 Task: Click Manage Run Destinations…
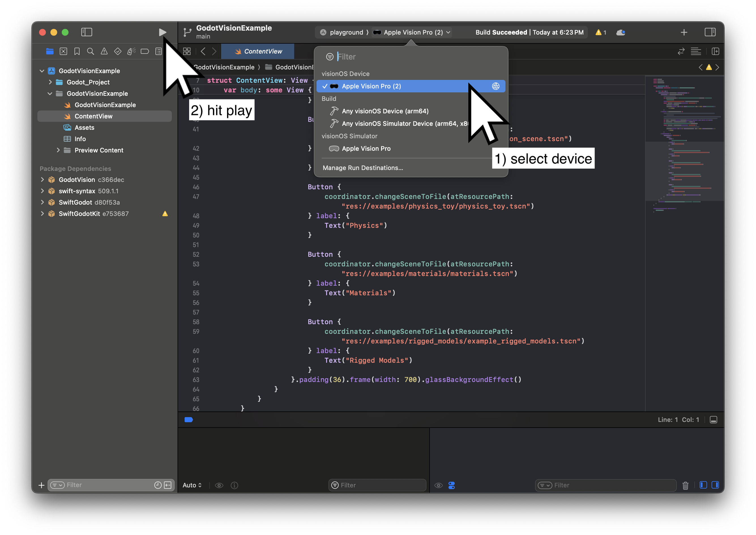pyautogui.click(x=362, y=168)
